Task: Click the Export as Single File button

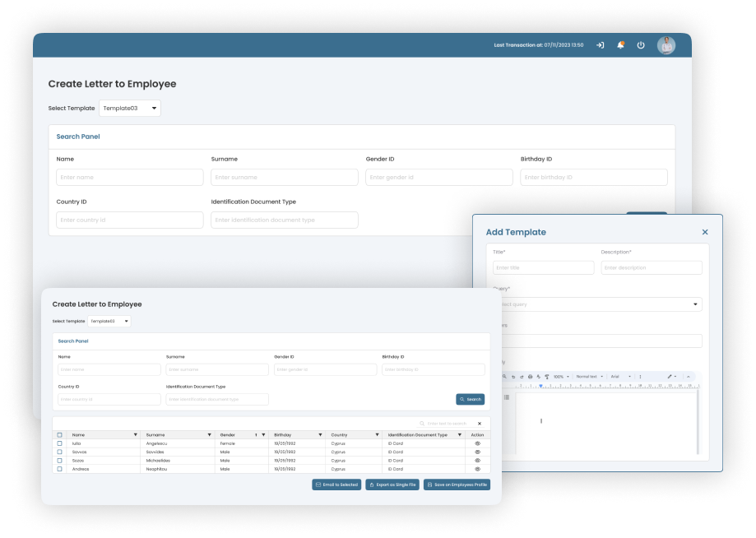Action: click(392, 485)
